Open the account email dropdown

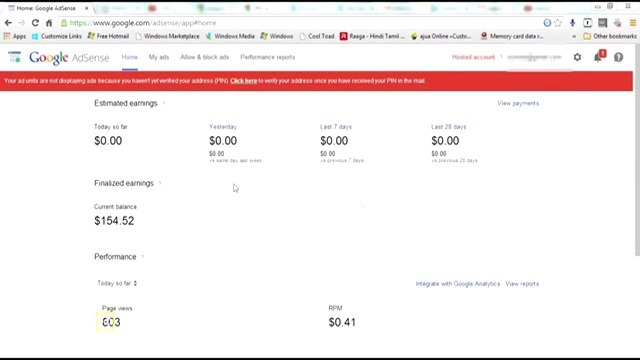[x=534, y=57]
